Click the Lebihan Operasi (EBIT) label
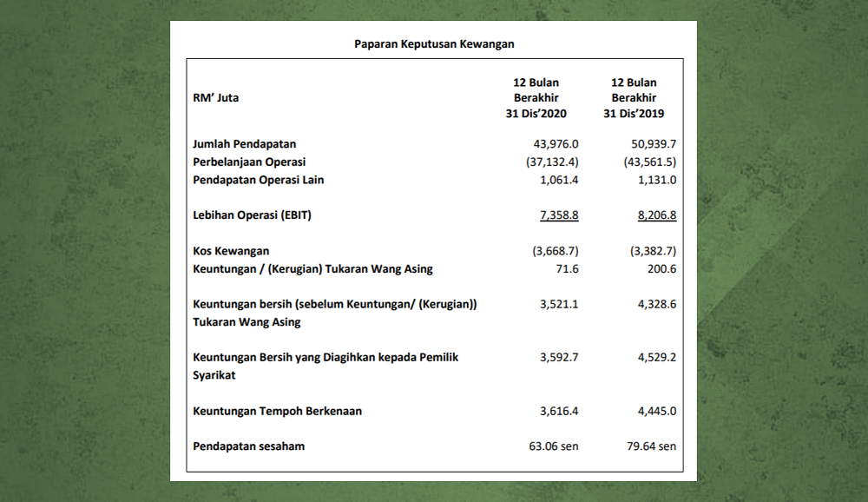This screenshot has height=502, width=868. (x=252, y=215)
